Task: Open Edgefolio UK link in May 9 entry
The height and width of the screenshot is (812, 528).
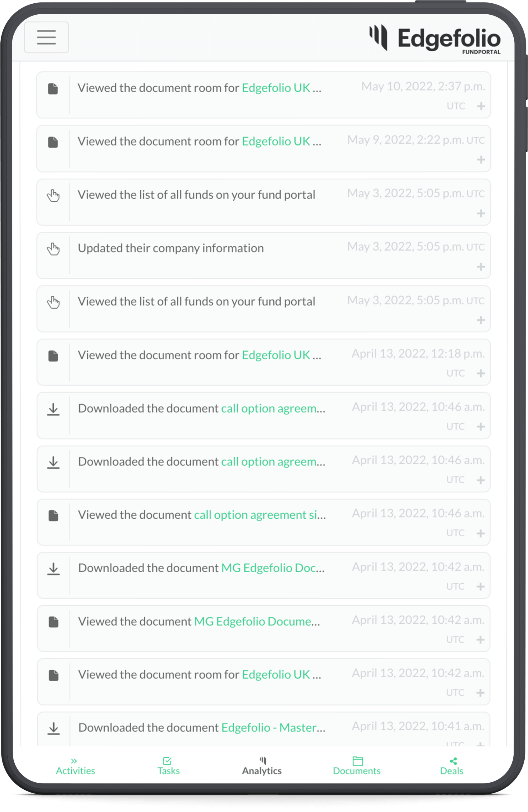Action: point(276,141)
